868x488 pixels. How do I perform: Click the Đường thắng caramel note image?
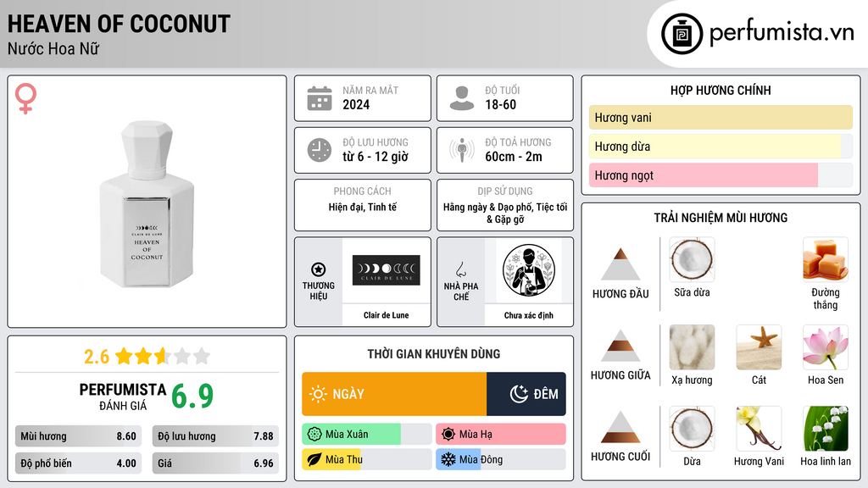click(x=826, y=259)
